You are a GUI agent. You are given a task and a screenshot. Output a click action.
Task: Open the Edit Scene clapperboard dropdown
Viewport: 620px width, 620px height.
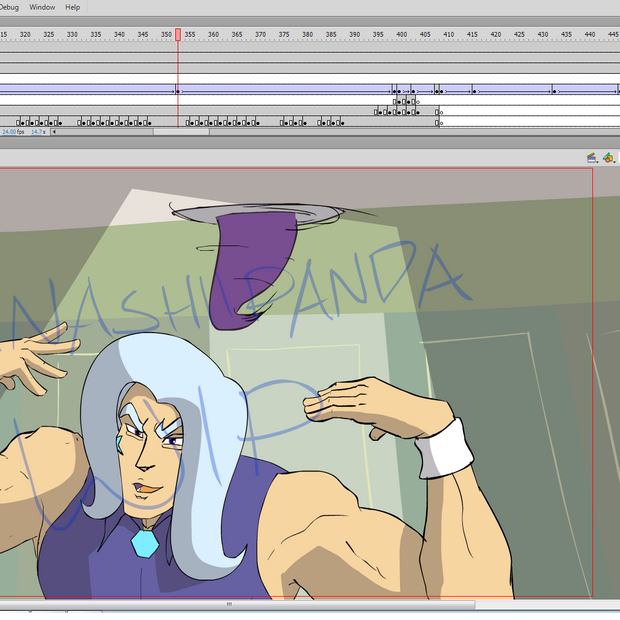tap(592, 158)
